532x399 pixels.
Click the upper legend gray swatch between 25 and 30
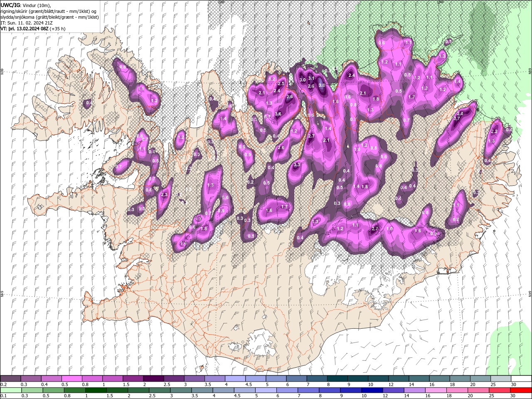pyautogui.click(x=501, y=379)
